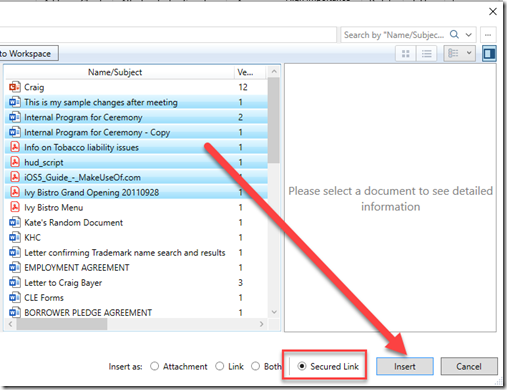Click the vertical scrollbar thumb
This screenshot has height=390, width=507.
[274, 120]
